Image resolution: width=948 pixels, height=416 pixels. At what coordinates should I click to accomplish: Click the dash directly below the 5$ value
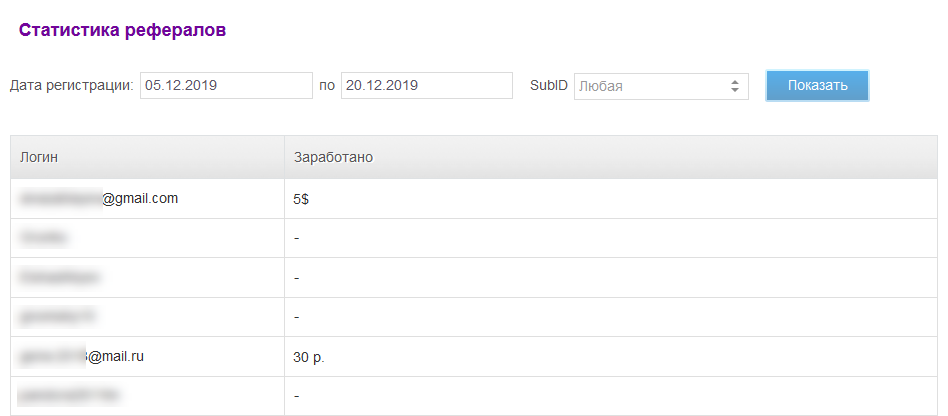297,238
